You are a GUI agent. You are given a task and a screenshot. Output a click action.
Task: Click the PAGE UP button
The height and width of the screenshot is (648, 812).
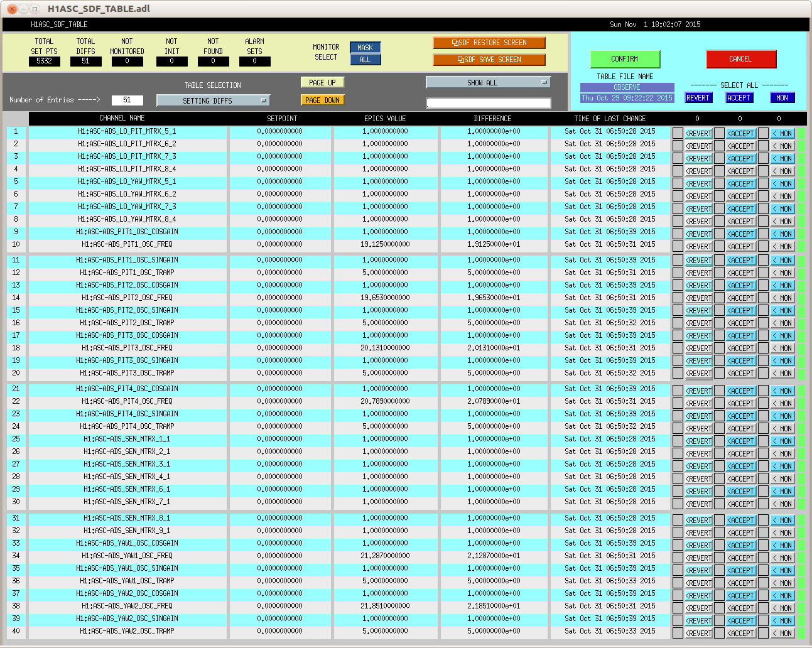(322, 82)
